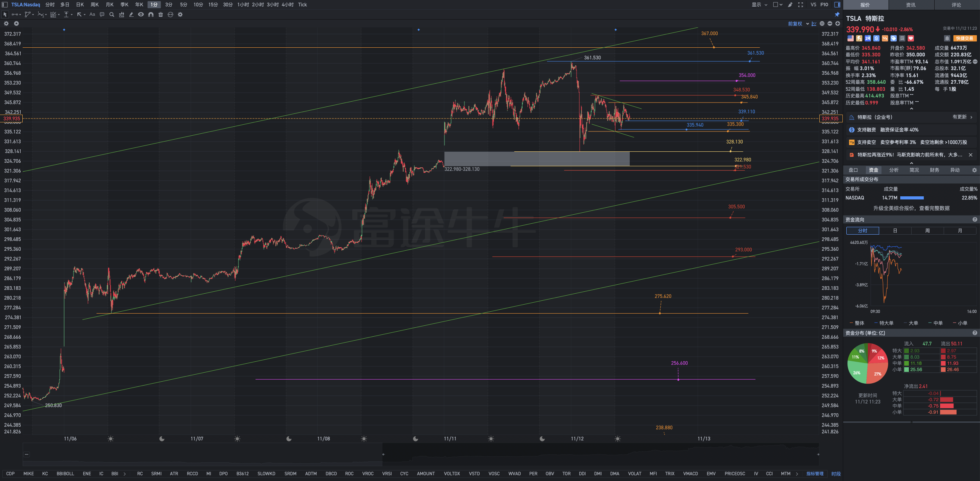Toggle the left sidebar panel
Screen dimensions: 980x481
point(5,5)
